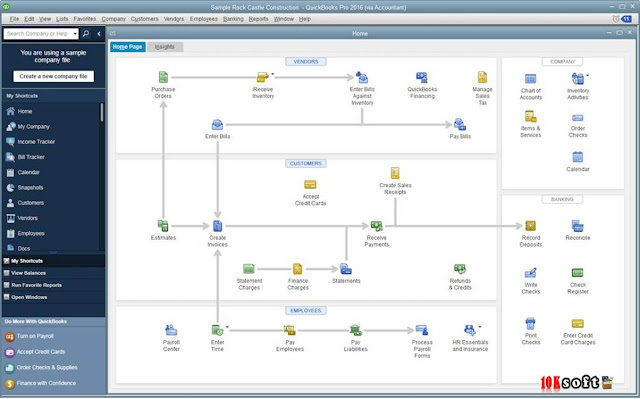Open Items & Services icon

click(x=530, y=117)
